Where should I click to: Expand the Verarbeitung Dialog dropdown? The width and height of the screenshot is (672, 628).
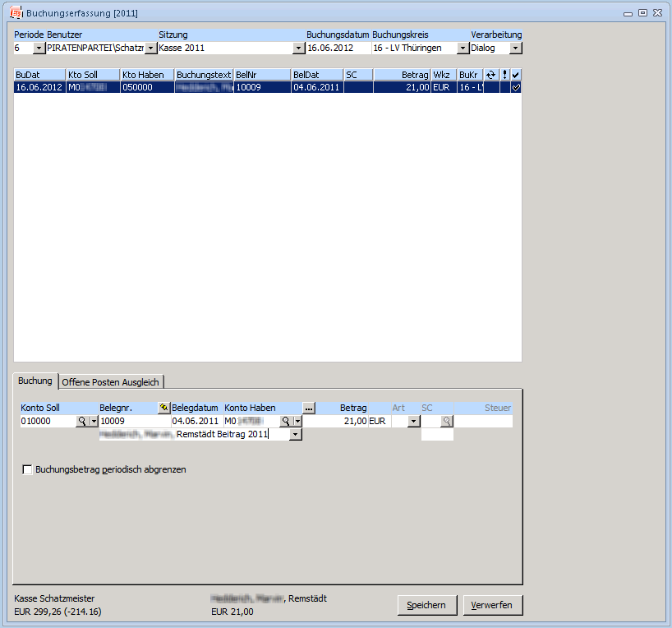[x=515, y=48]
